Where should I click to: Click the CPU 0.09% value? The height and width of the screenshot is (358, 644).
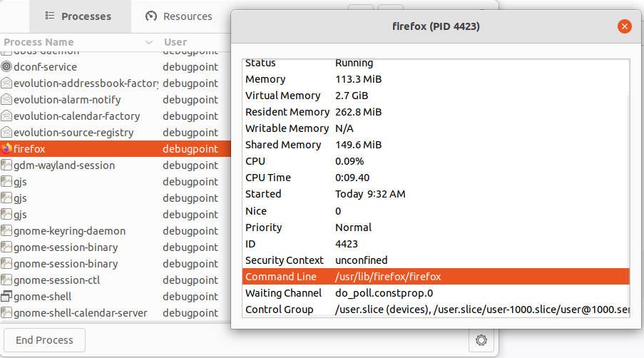(349, 161)
